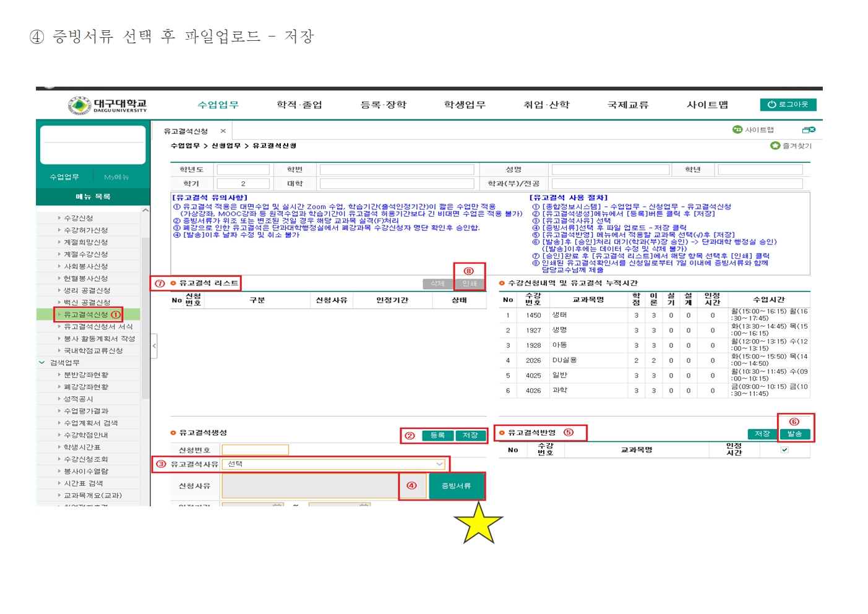Image resolution: width=868 pixels, height=614 pixels.
Task: Click scroll-up arrow in menu list
Action: [x=145, y=210]
